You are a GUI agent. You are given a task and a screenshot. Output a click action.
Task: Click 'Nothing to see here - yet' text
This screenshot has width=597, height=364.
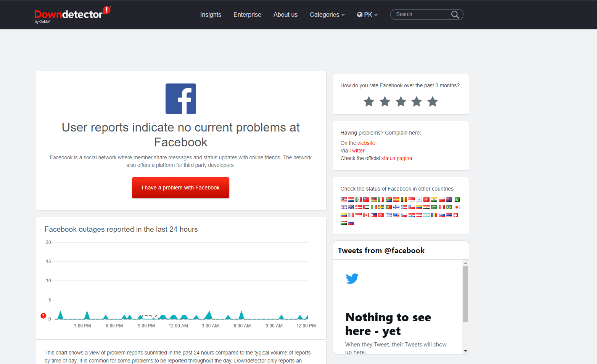pyautogui.click(x=388, y=324)
